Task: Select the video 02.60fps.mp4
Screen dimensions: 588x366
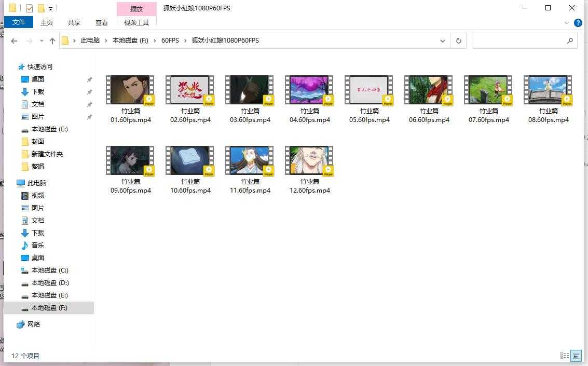Action: [x=190, y=99]
